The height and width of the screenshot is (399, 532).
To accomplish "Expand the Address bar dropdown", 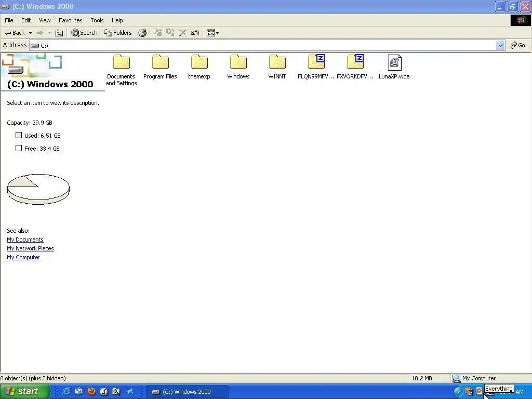I will click(500, 45).
